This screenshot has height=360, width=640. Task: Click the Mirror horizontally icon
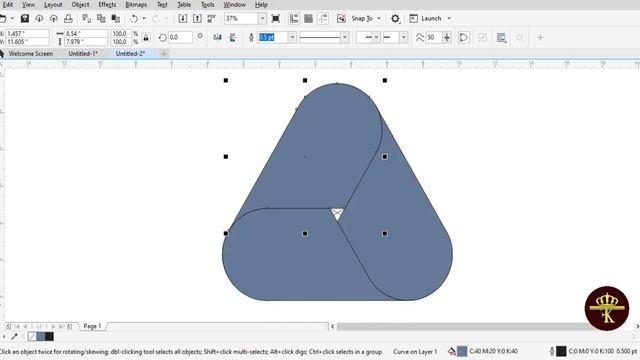[x=218, y=38]
